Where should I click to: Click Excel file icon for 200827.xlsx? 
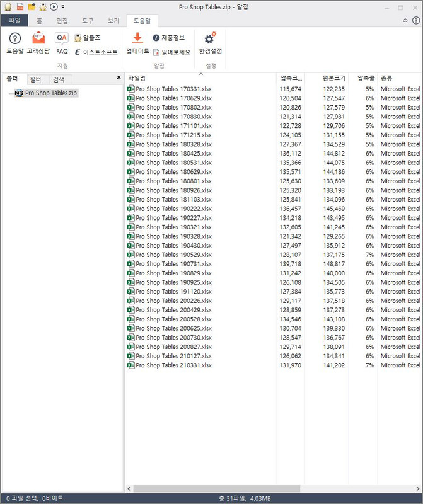pyautogui.click(x=130, y=347)
